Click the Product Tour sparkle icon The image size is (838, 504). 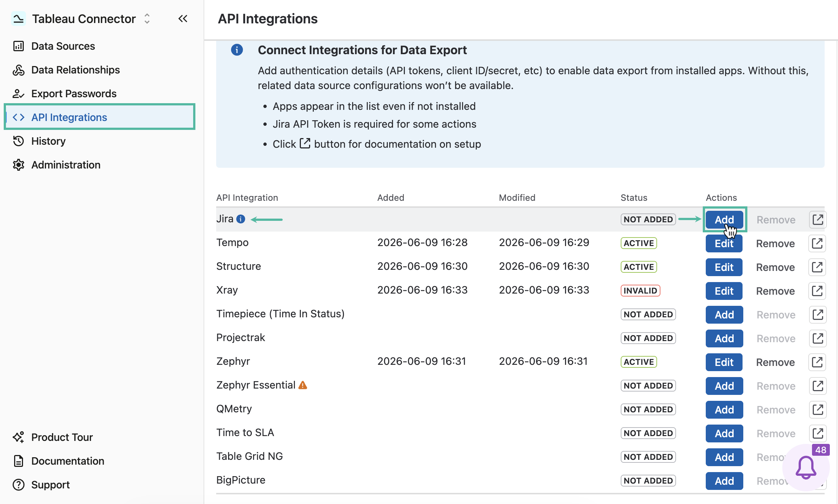click(19, 437)
